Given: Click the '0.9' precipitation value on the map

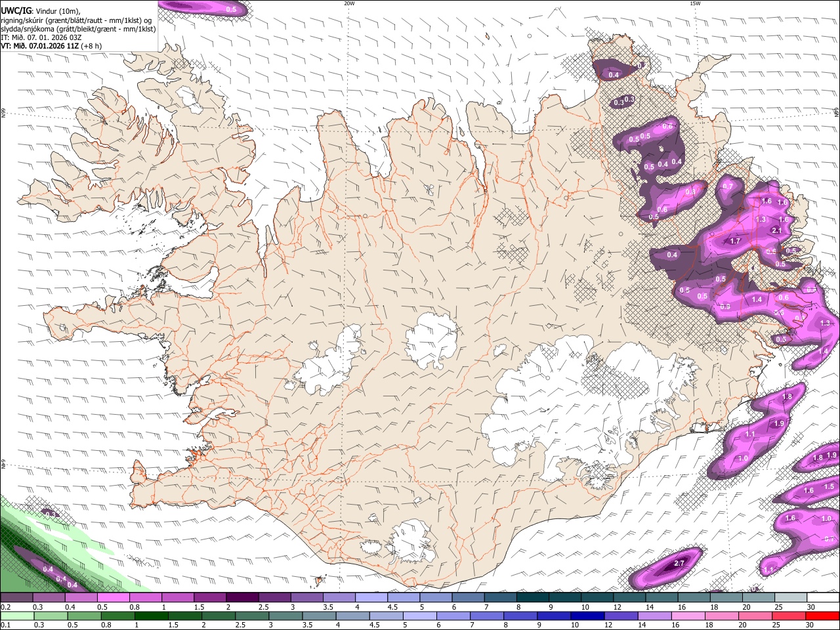Looking at the screenshot, I should pos(725,306).
